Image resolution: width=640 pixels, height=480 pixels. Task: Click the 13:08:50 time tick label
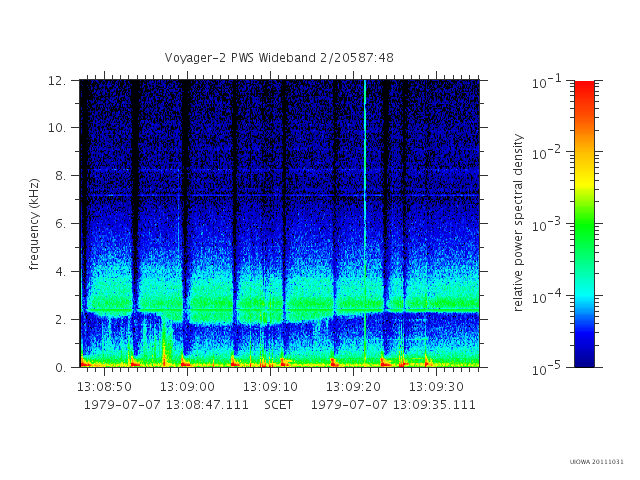tap(104, 387)
